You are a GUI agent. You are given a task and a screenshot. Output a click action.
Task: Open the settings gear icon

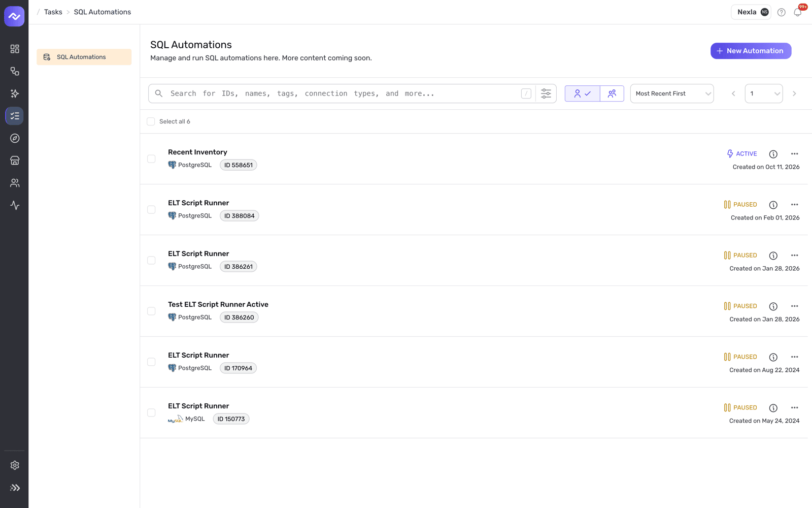pos(15,465)
